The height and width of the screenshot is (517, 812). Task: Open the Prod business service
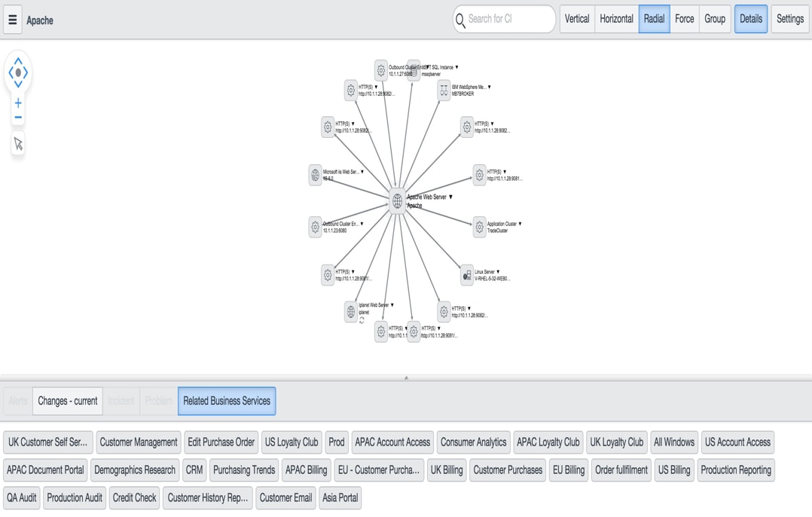click(x=337, y=442)
